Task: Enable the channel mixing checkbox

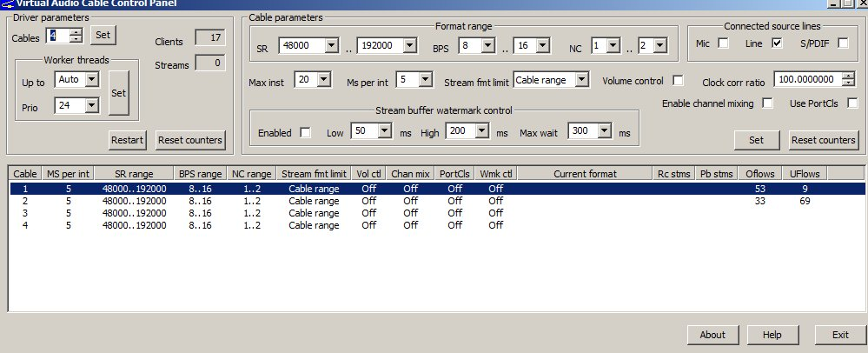Action: tap(767, 103)
